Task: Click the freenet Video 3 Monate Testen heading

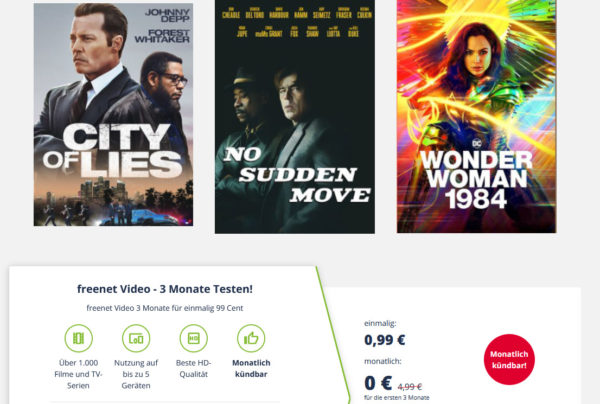Action: click(165, 289)
